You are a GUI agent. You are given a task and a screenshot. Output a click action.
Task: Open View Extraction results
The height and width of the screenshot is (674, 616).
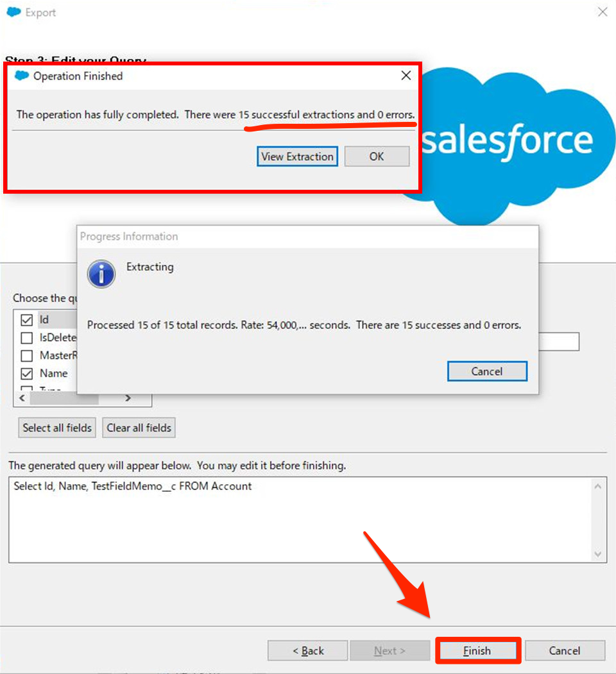[297, 156]
